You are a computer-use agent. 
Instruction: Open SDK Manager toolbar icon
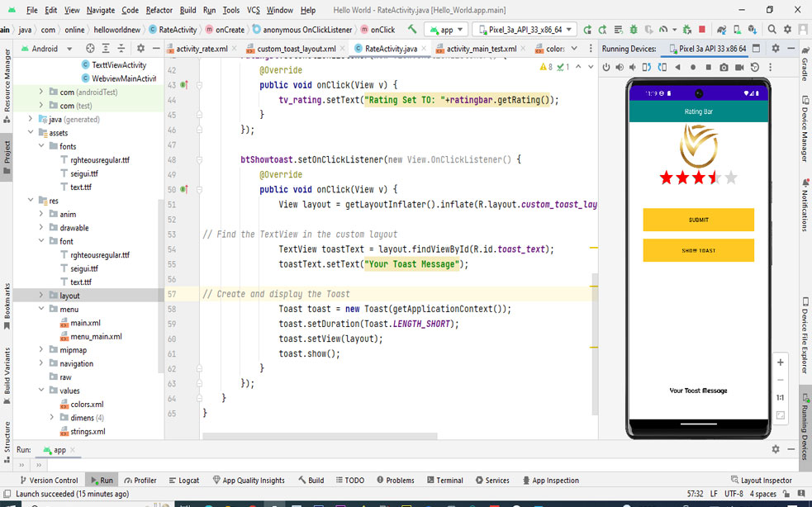[x=753, y=30]
